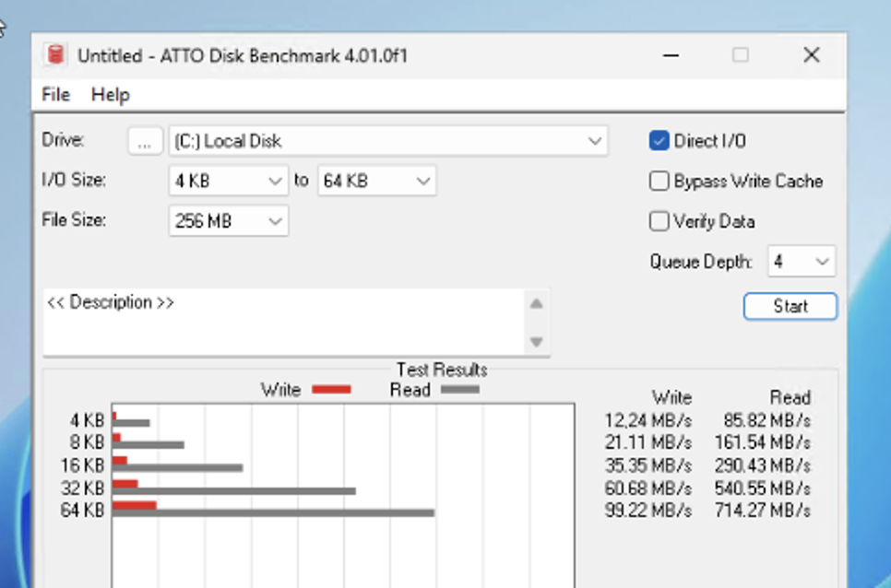
Task: Click the 35.35 MB/s write result
Action: tap(647, 465)
